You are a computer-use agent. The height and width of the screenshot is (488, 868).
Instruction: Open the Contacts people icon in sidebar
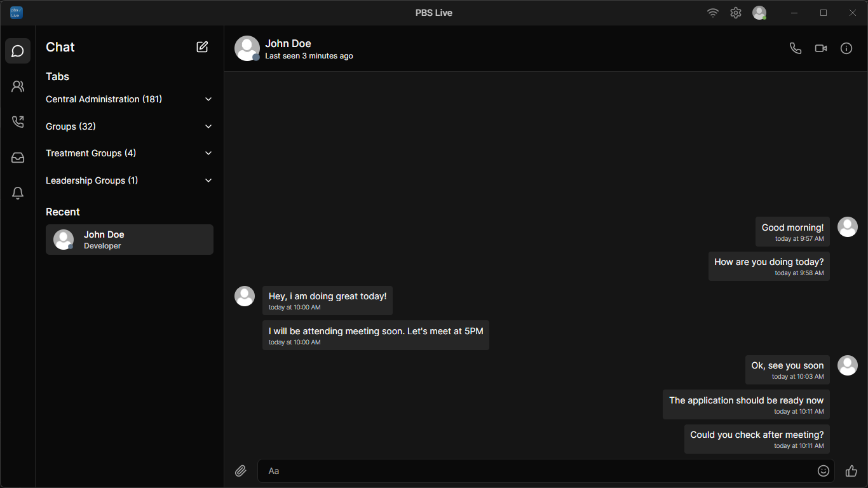tap(18, 86)
